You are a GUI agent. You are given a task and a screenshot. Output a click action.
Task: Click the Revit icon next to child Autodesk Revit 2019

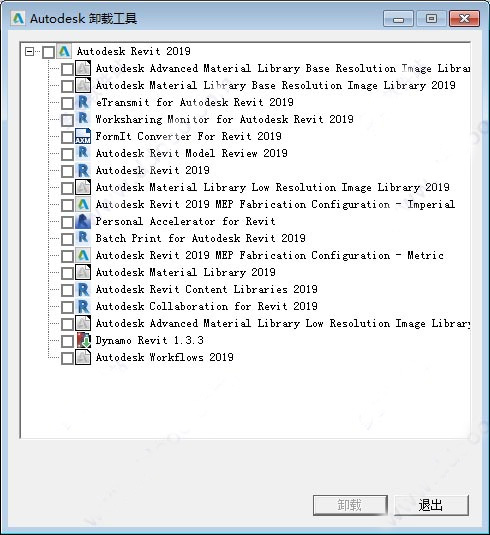[83, 171]
